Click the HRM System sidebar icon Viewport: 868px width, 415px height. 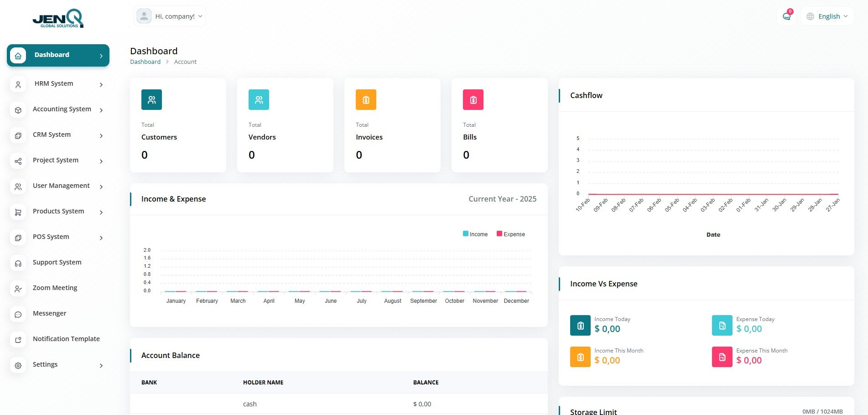[18, 85]
